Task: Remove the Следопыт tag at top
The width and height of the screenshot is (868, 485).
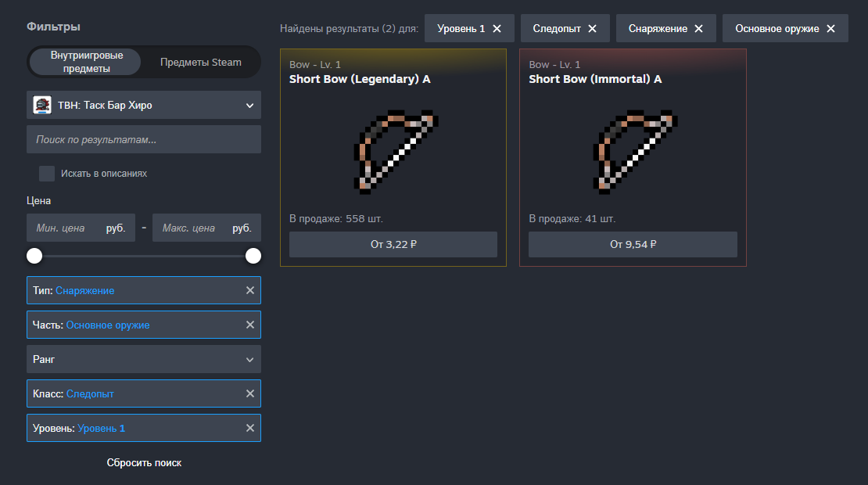Action: (x=592, y=29)
